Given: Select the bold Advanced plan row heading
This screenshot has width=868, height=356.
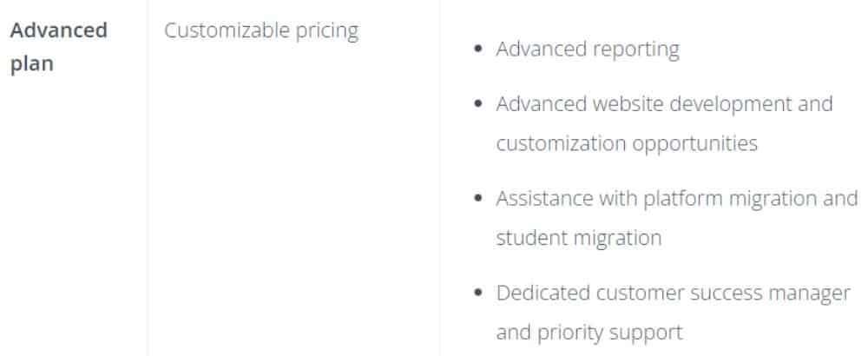Looking at the screenshot, I should [59, 47].
